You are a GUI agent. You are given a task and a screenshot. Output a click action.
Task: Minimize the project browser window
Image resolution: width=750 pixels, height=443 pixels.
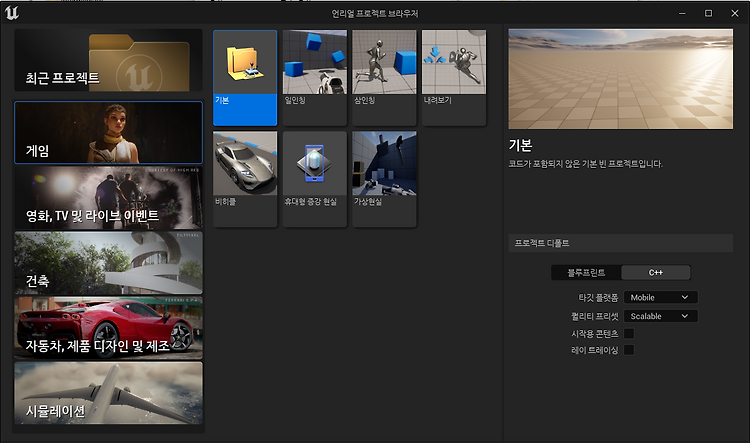[683, 13]
